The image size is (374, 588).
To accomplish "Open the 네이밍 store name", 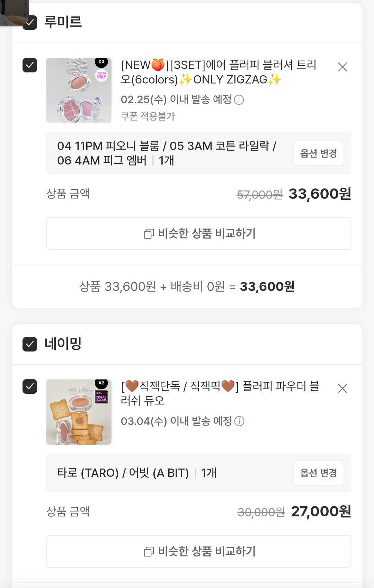I will (x=63, y=344).
